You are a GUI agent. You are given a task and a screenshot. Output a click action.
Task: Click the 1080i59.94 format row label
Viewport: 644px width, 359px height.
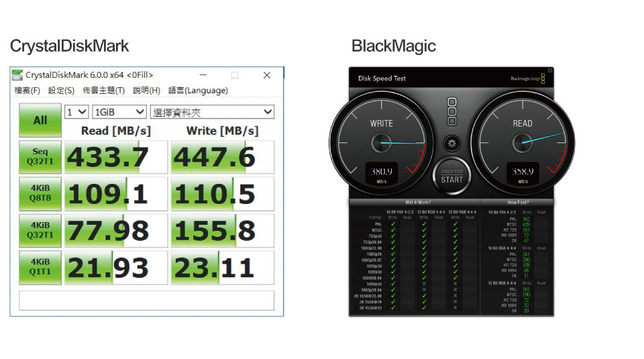pos(372,278)
